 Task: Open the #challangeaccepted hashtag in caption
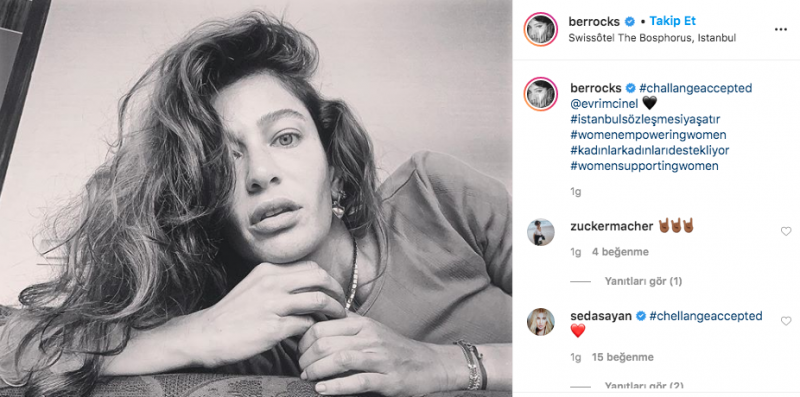point(695,88)
